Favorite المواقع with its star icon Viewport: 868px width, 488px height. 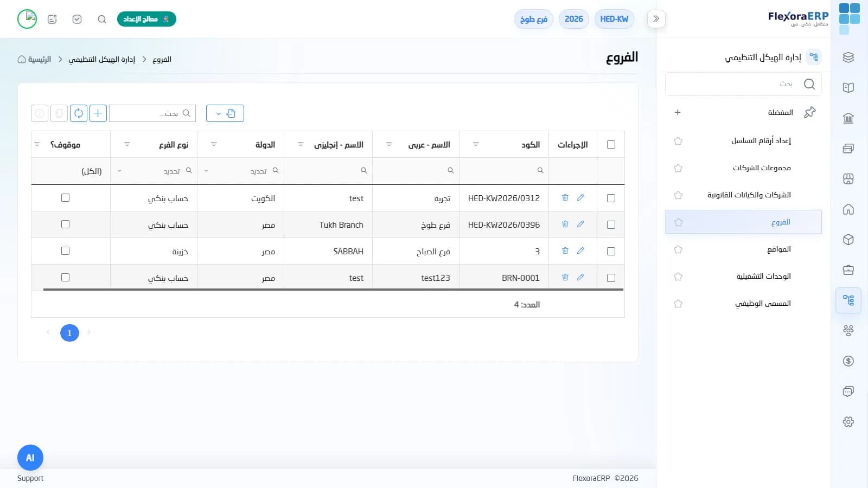678,249
